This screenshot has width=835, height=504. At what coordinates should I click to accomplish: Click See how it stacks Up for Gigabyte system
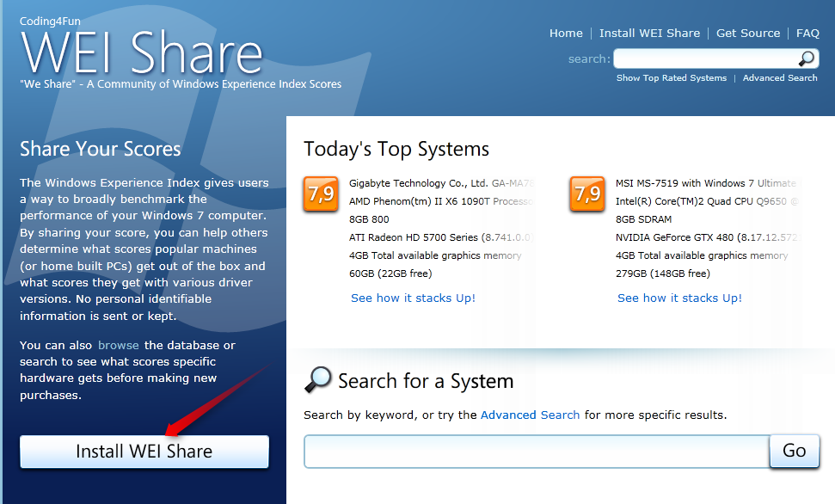pos(414,298)
